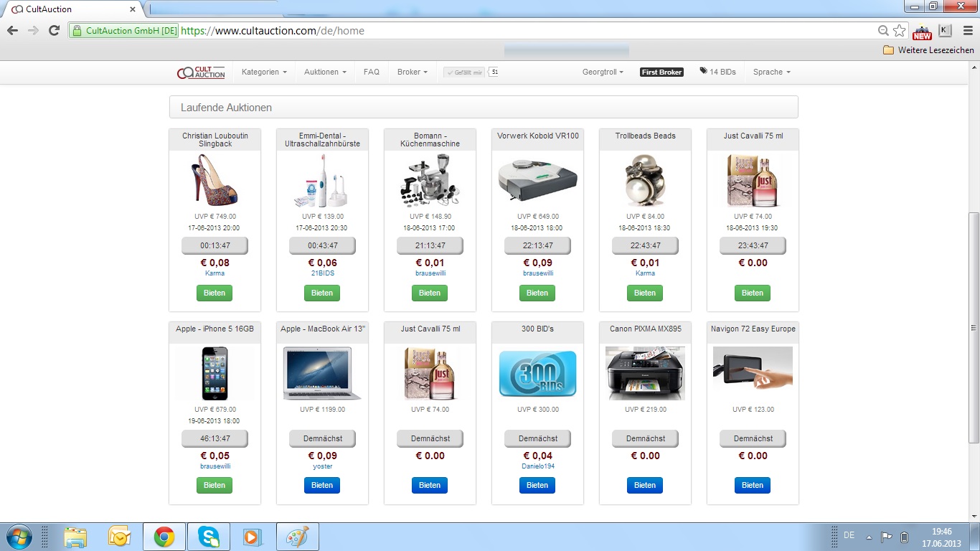Image resolution: width=980 pixels, height=551 pixels.
Task: Click the bid tag icon beside 14 BIDs
Action: point(704,72)
